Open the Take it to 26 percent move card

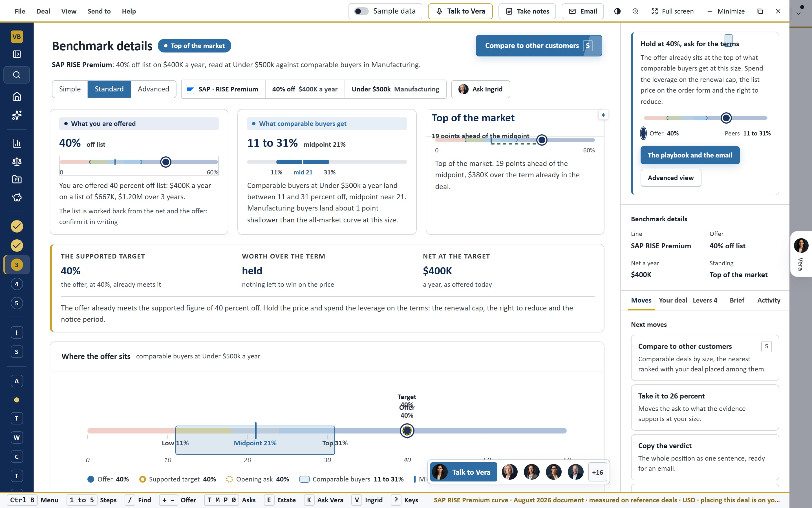(x=705, y=407)
